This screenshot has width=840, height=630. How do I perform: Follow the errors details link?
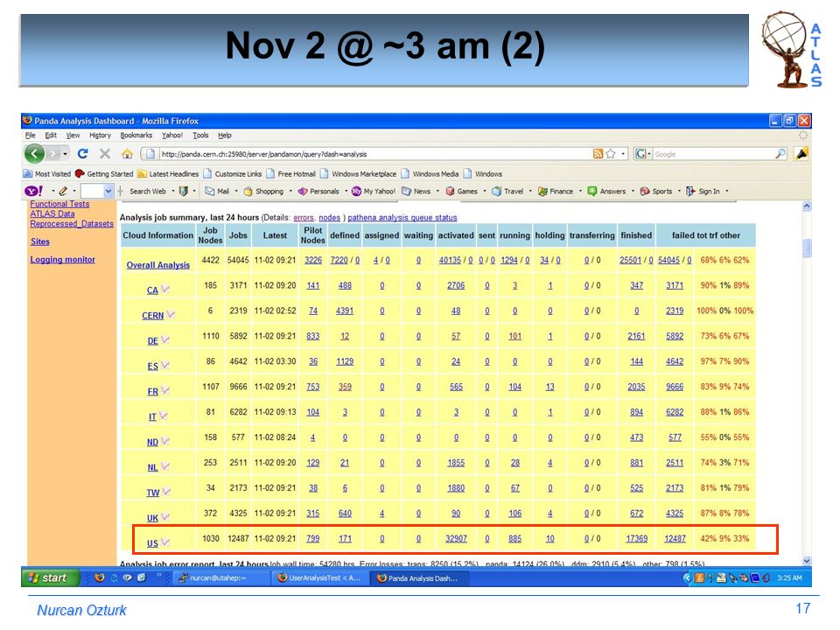(x=304, y=218)
